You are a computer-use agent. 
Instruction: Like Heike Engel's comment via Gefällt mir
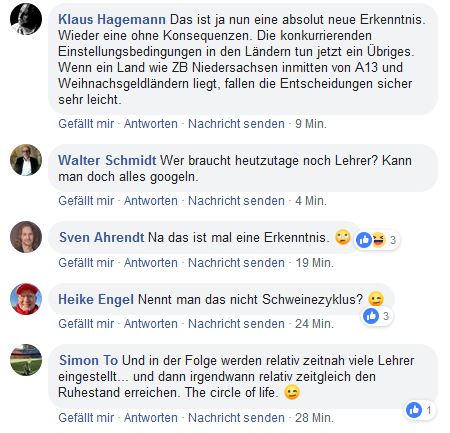click(86, 324)
